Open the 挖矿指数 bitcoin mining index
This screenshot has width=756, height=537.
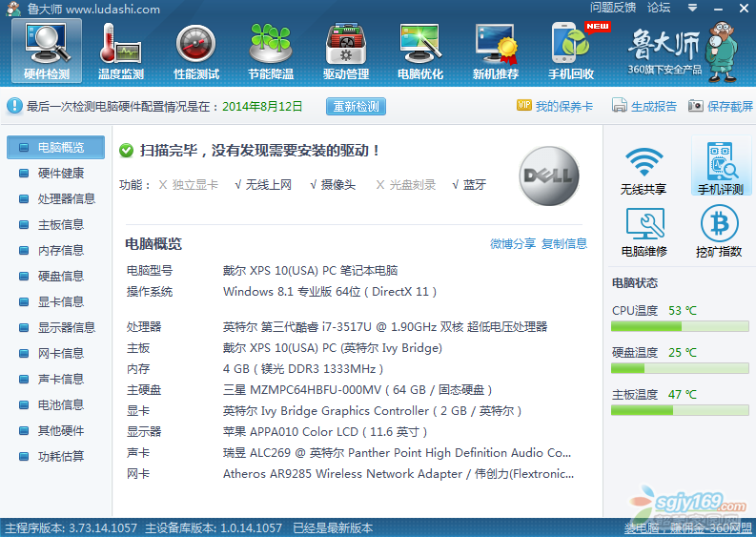[x=719, y=231]
